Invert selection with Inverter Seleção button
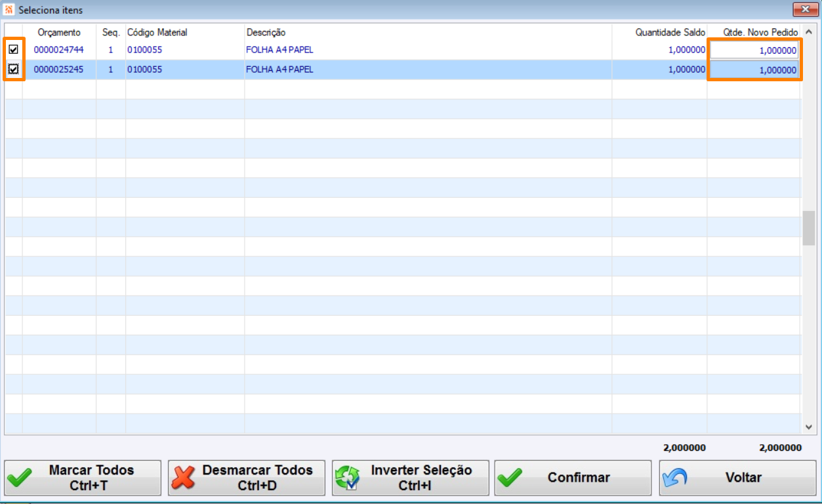The image size is (822, 504). tap(411, 478)
